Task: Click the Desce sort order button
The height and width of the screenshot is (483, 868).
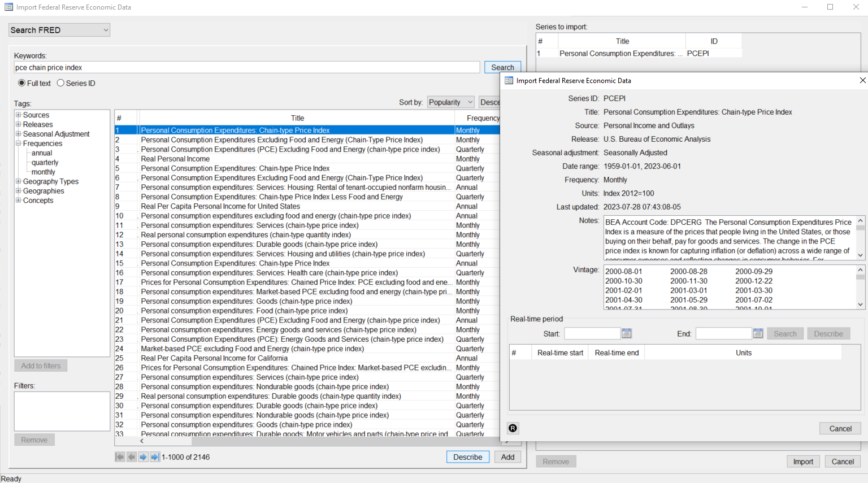Action: (x=489, y=102)
